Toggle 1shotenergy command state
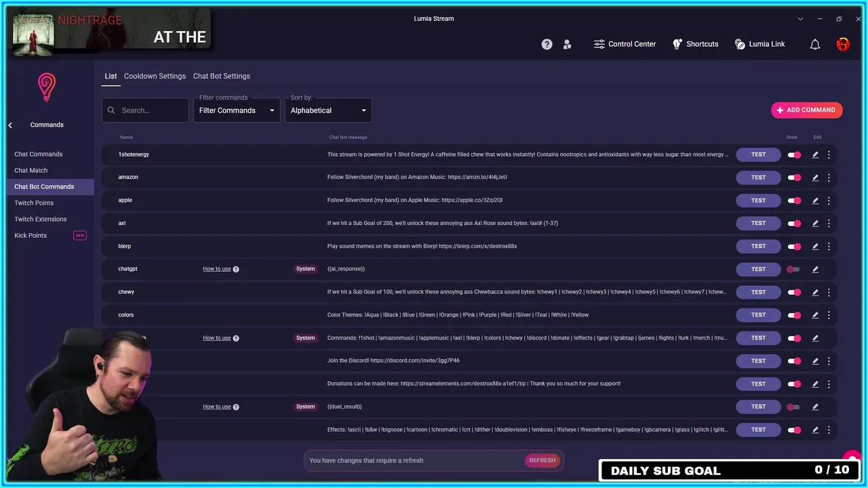 (794, 155)
